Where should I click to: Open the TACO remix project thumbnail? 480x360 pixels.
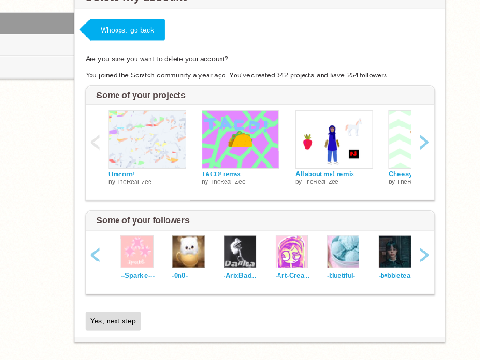pos(240,139)
